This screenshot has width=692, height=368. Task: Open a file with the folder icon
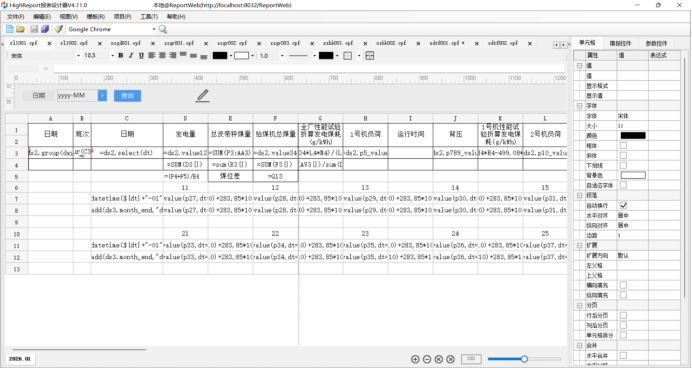[20, 29]
